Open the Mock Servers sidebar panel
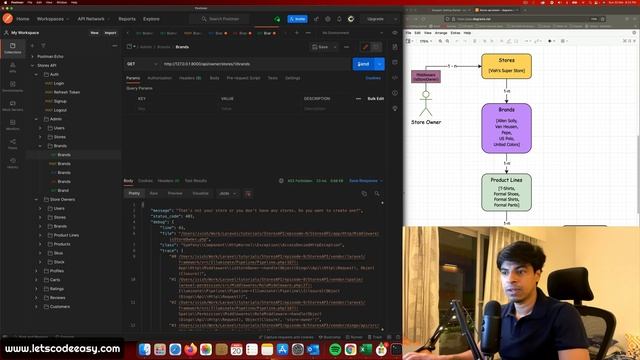Image resolution: width=640 pixels, height=360 pixels. (13, 106)
